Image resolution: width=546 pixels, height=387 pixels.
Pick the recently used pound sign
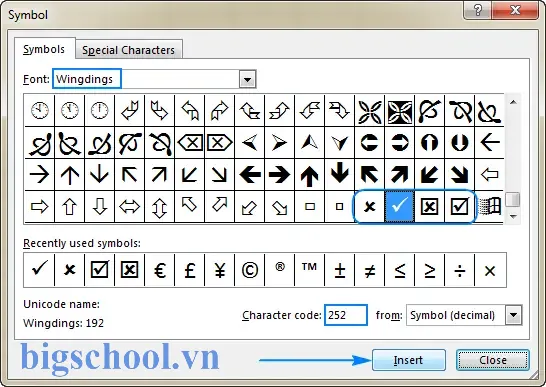tap(190, 270)
